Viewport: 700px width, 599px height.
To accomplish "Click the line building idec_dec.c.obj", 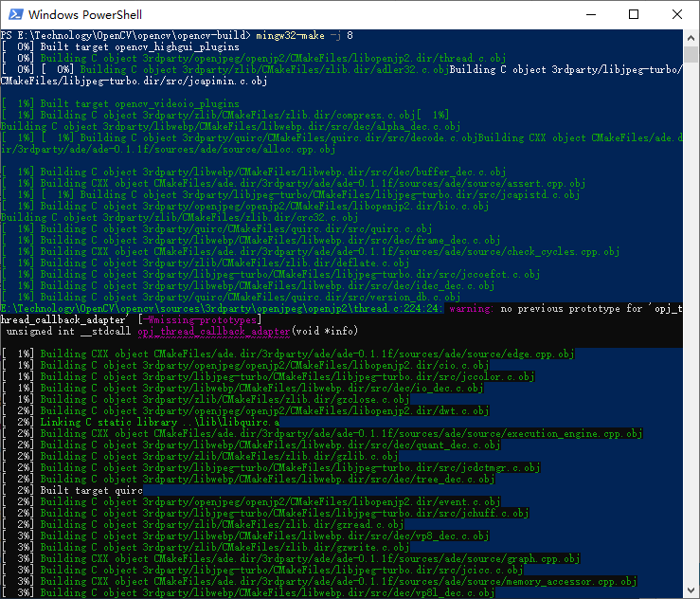I will click(248, 286).
